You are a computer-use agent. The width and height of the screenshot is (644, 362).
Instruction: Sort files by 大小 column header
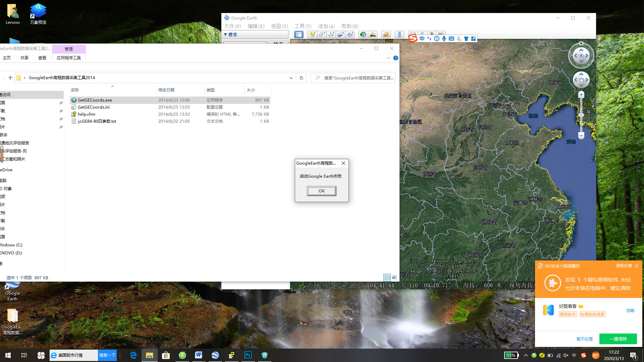258,90
